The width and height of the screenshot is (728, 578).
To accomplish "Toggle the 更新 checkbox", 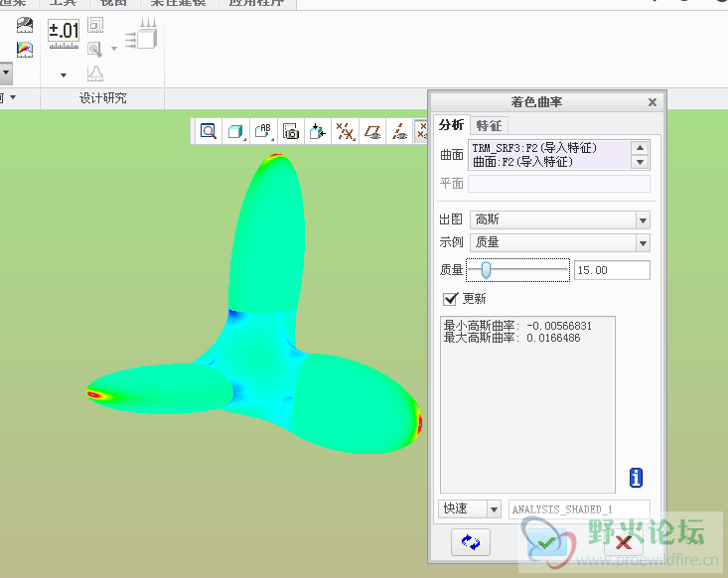I will [x=450, y=299].
